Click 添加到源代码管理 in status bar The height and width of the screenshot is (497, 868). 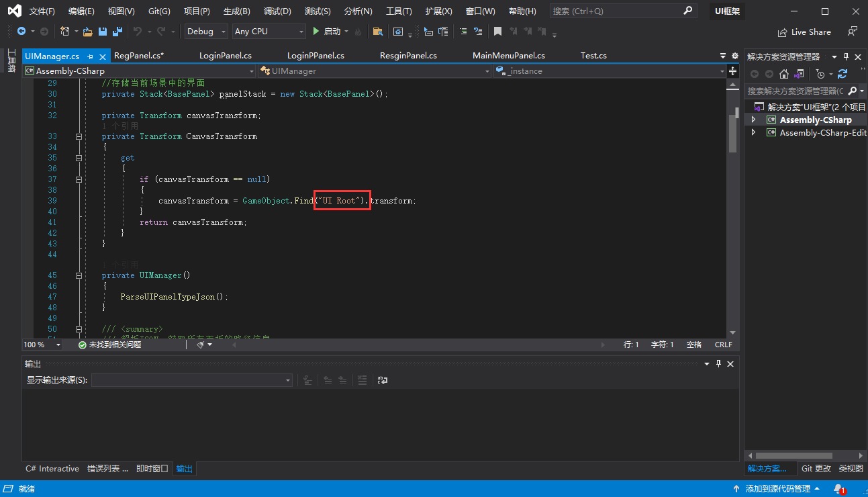tap(778, 489)
